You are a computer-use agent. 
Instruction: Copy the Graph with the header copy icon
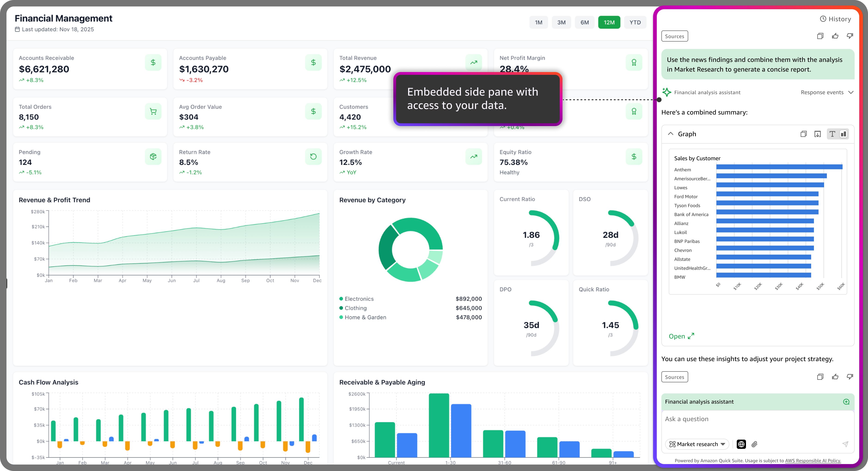click(803, 134)
